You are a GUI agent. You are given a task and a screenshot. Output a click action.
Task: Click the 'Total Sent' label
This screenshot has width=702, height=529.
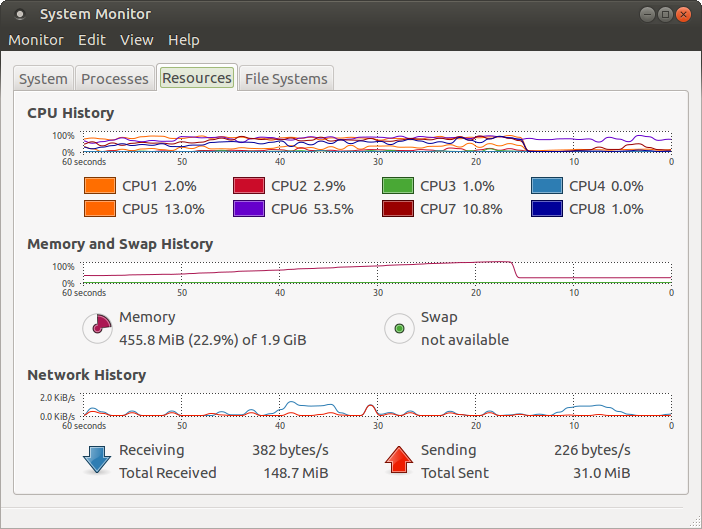[455, 473]
